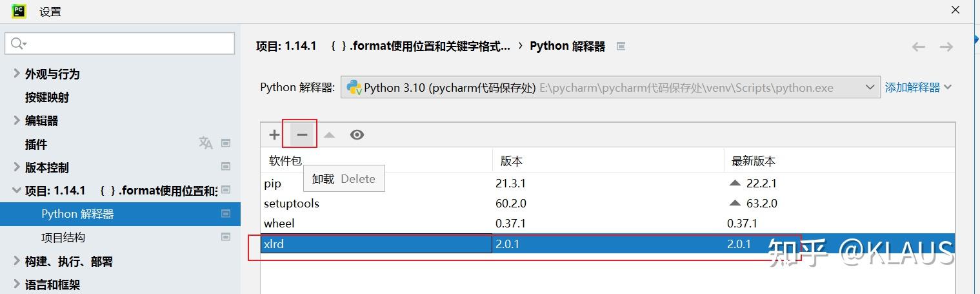This screenshot has height=294, width=980.
Task: Click the minus icon to uninstall package
Action: pos(302,134)
